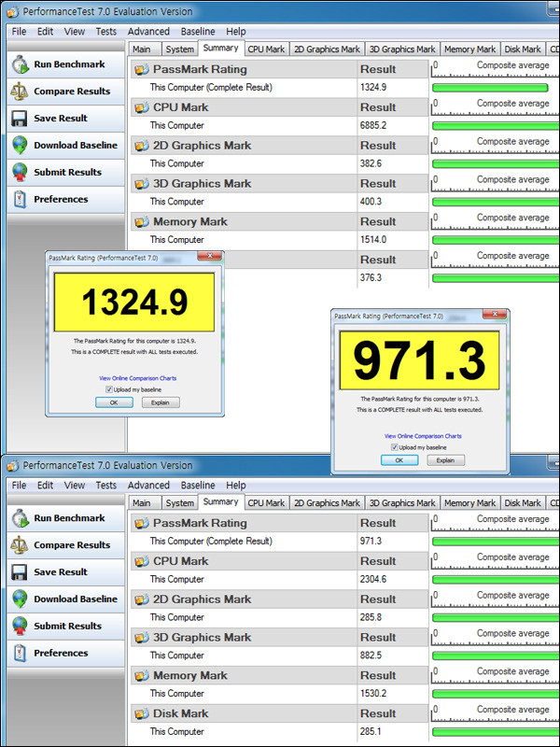Click Explain in the 971.3 rating dialog
Viewport: 560px width, 747px height.
pos(446,460)
